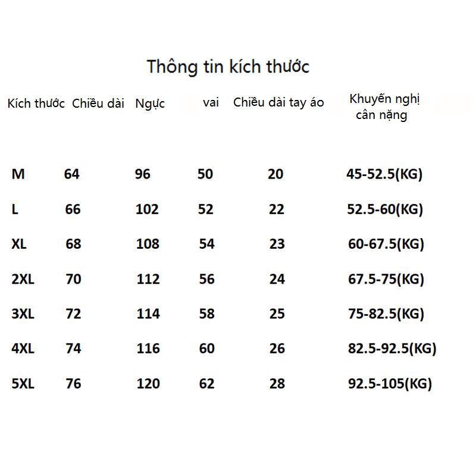The width and height of the screenshot is (476, 476).
Task: Click the 'Khuyến nghị cân nặng' header
Action: click(384, 107)
